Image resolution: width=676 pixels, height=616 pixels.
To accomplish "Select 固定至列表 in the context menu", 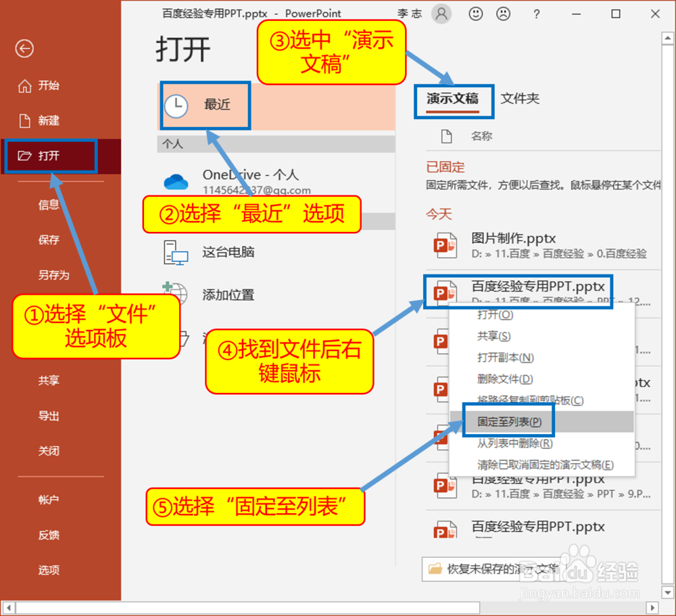I will (508, 421).
